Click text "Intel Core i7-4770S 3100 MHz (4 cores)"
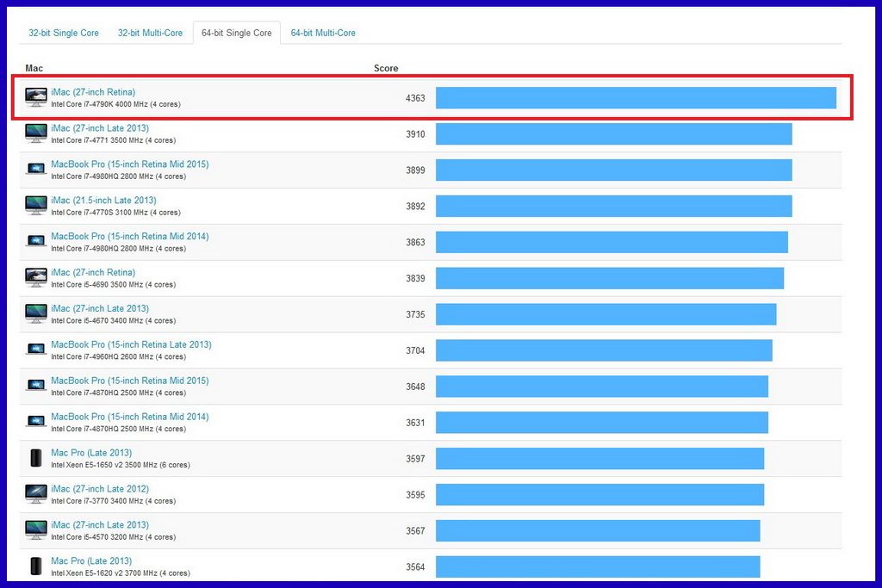The image size is (882, 588). pos(115,213)
